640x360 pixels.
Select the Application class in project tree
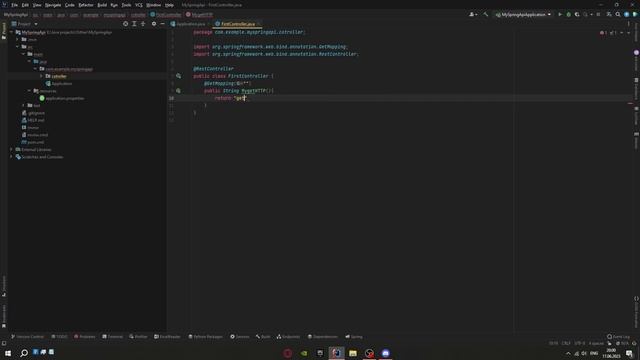[x=59, y=84]
